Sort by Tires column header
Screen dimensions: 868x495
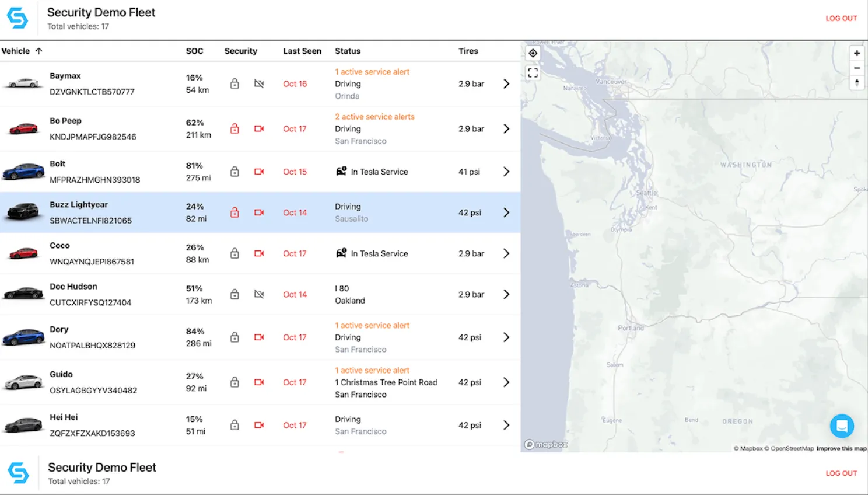[x=468, y=51]
